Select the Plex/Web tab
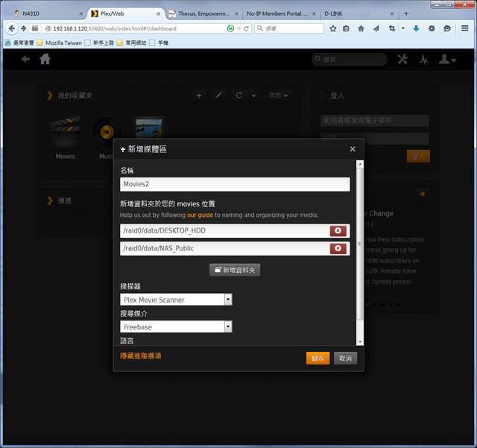477x448 pixels. coord(126,13)
